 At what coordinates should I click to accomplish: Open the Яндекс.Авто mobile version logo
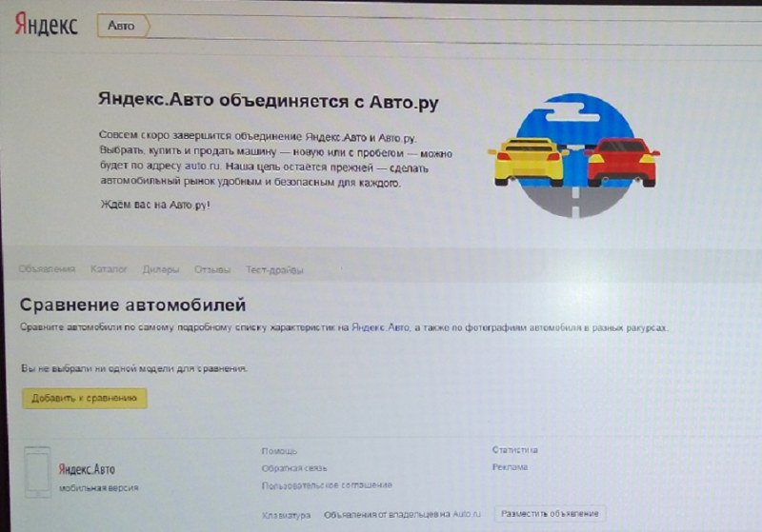87,469
